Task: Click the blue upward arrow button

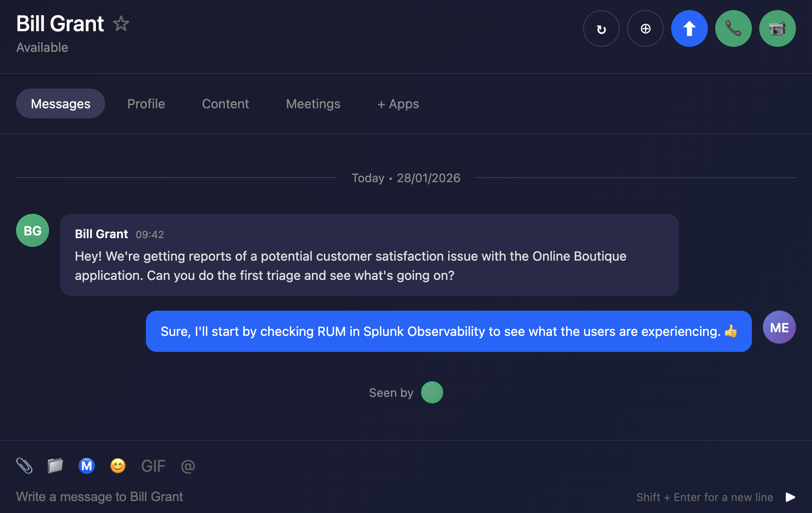Action: click(x=689, y=28)
